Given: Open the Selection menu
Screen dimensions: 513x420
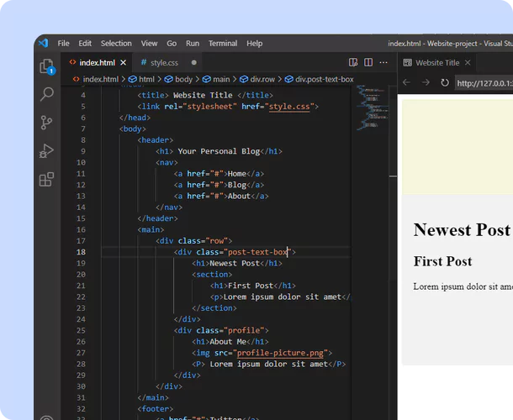Looking at the screenshot, I should pos(116,44).
